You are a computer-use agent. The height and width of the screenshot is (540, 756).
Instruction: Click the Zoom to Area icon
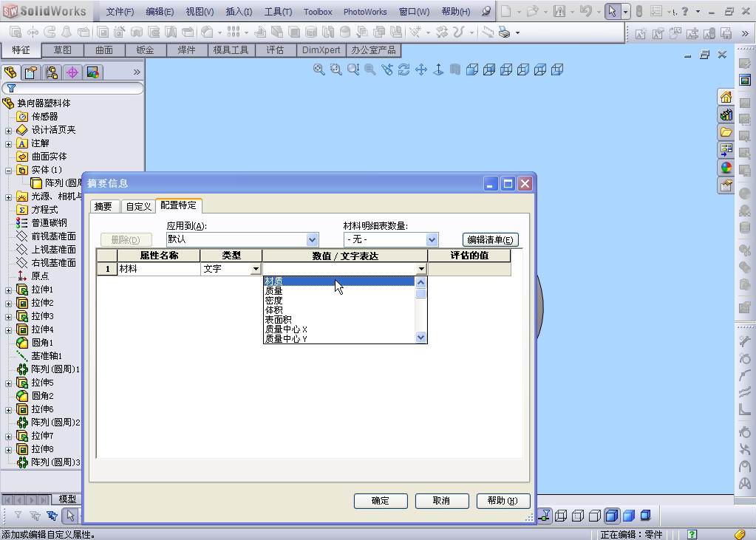click(x=336, y=69)
